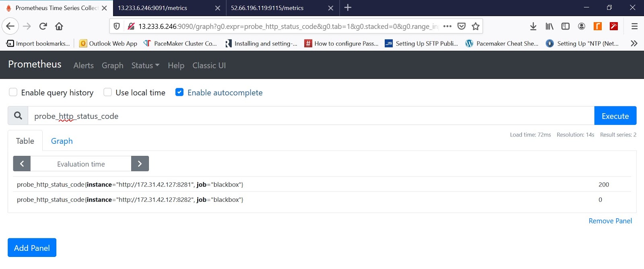Open Setting Up SFTP Publi... bookmark
Screen dimensions: 644x269
coord(421,43)
